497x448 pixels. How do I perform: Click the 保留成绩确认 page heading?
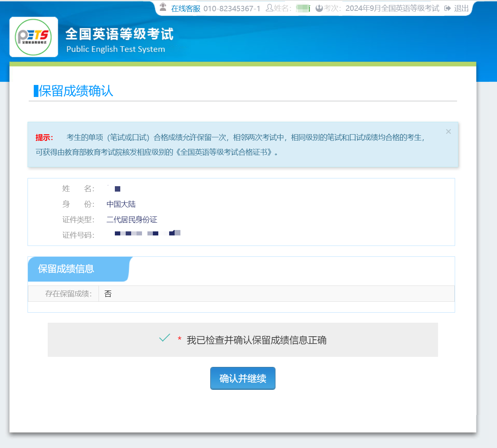coord(76,91)
